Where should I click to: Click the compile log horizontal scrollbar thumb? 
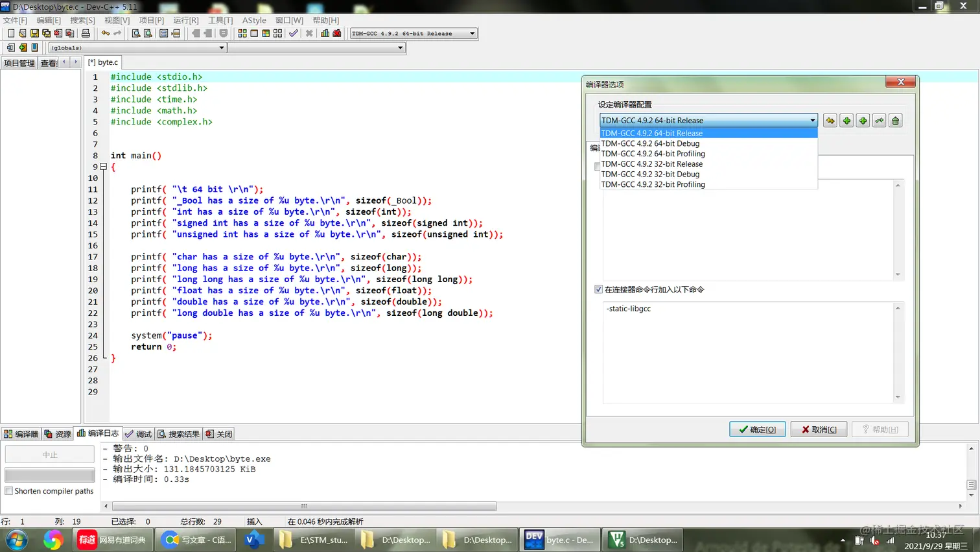304,506
